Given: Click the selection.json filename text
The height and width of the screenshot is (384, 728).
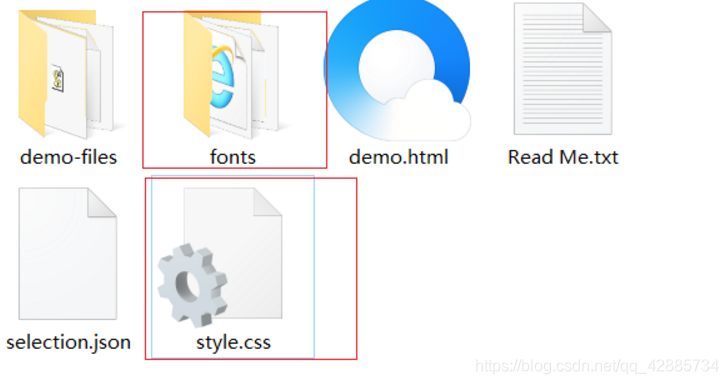Looking at the screenshot, I should tap(68, 343).
